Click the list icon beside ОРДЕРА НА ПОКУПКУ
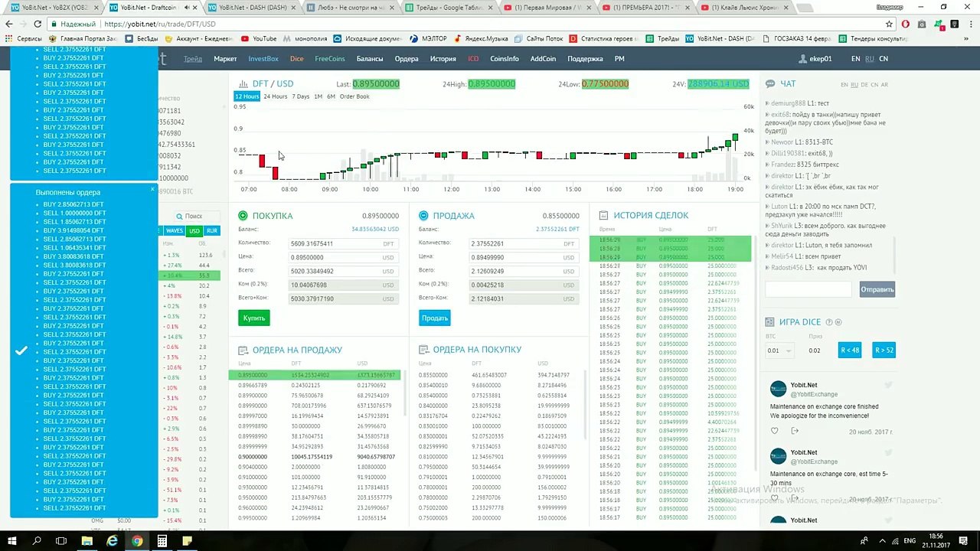Viewport: 980px width, 551px height. (x=423, y=350)
